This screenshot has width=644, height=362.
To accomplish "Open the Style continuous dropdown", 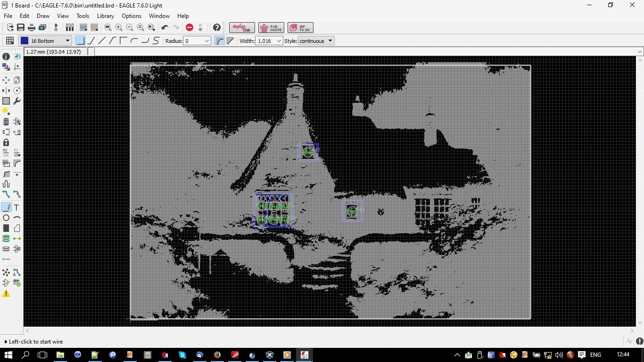I will coord(316,41).
